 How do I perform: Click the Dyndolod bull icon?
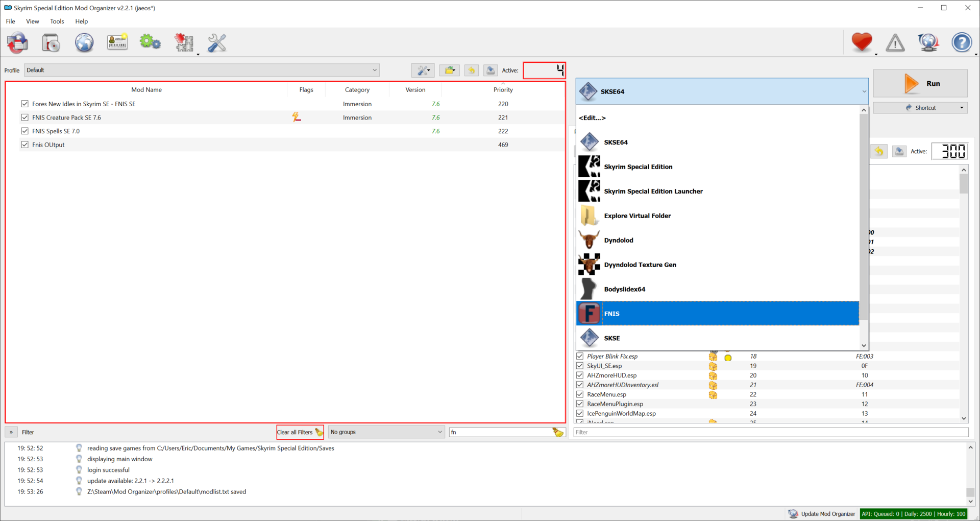(589, 240)
